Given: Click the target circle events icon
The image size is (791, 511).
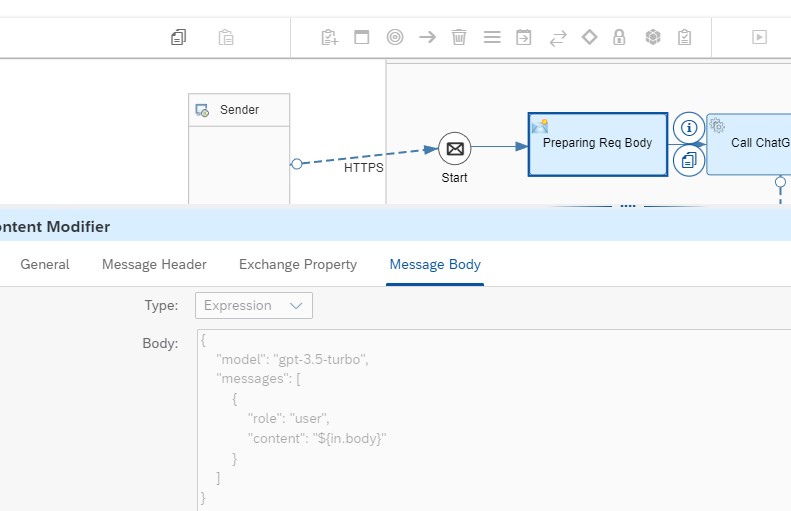Looking at the screenshot, I should [395, 37].
